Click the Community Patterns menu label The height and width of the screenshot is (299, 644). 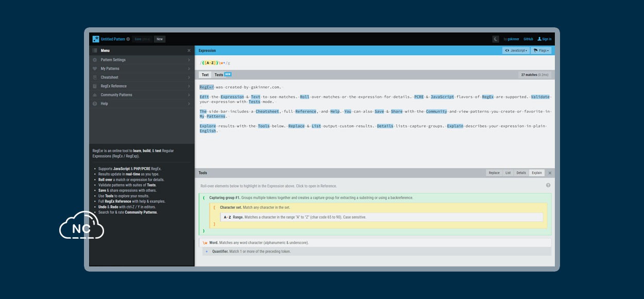tap(116, 95)
